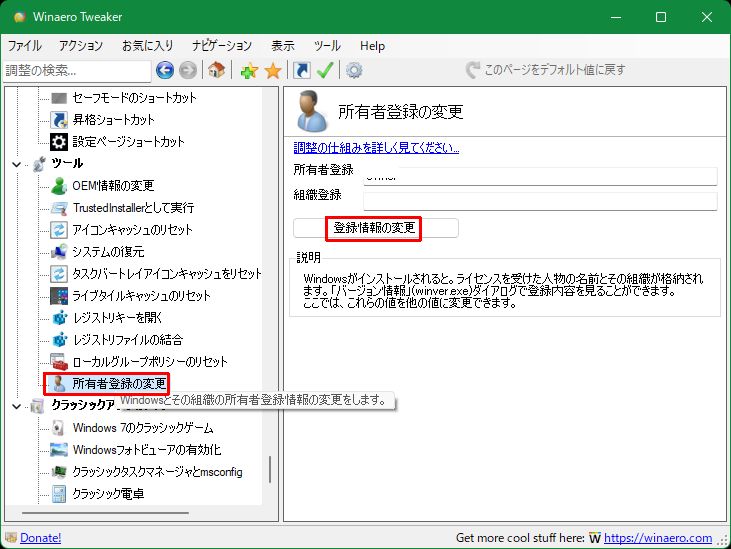Screen dimensions: 731x549
Task: Click the ライブタイルキャッシュのリセット icon
Action: pyautogui.click(x=59, y=296)
